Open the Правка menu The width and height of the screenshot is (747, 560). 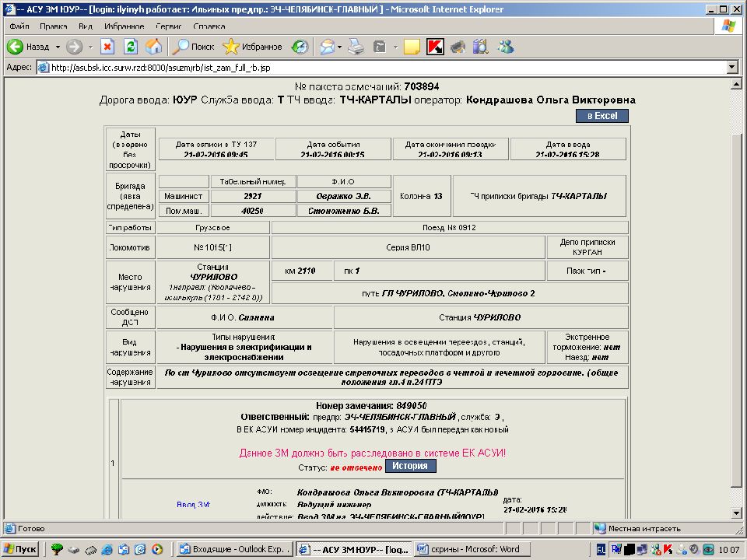[x=54, y=26]
